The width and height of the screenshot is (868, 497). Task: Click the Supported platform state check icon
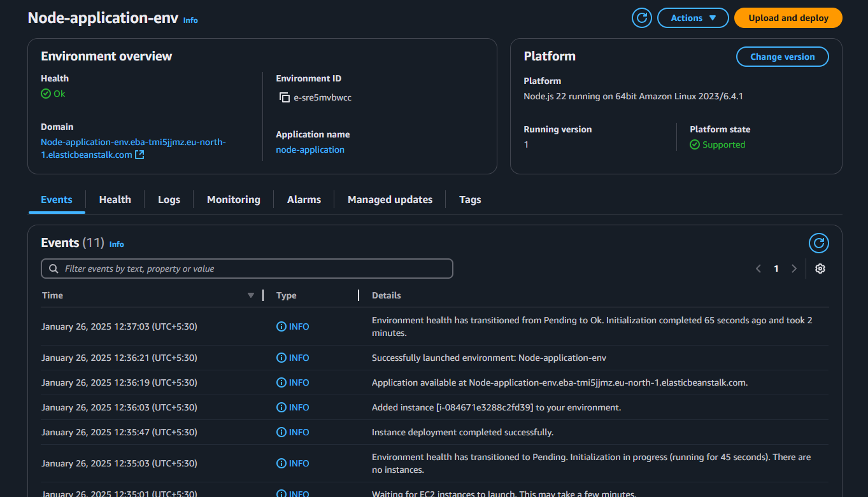[695, 144]
